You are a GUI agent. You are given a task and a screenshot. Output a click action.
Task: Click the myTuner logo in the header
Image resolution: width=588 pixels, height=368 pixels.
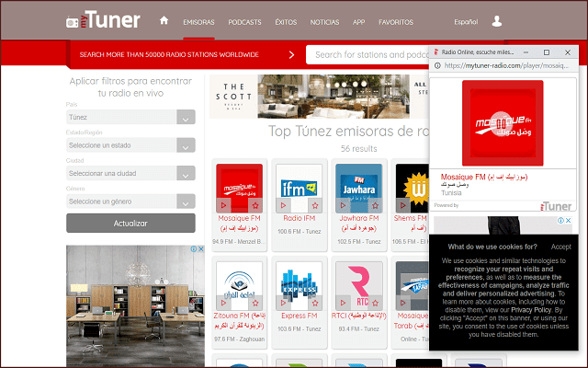tap(105, 20)
